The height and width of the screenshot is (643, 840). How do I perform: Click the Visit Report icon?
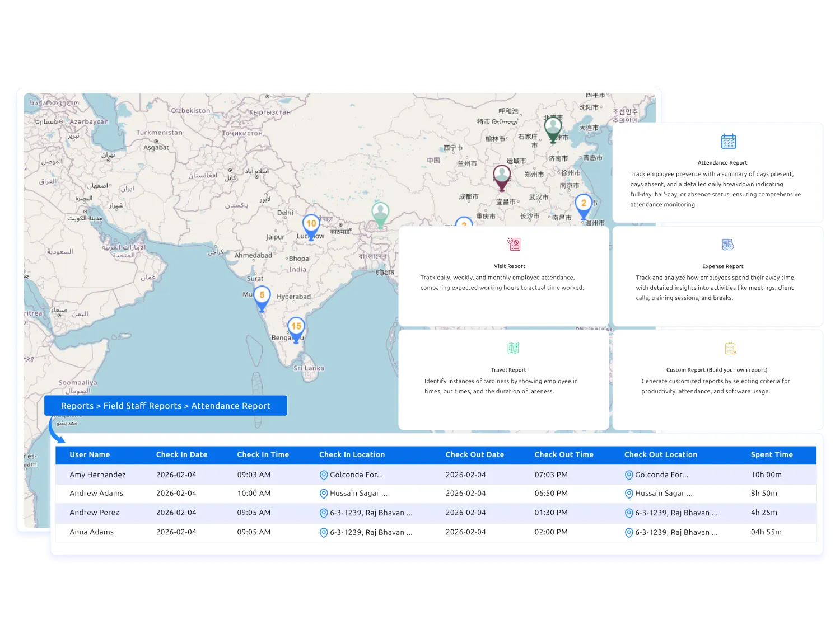point(514,245)
